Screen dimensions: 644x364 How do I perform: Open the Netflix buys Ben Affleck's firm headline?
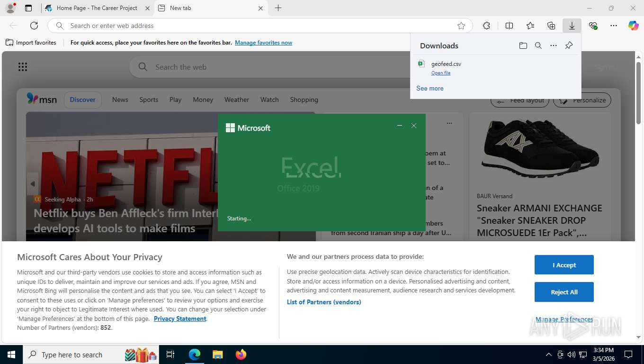click(126, 220)
